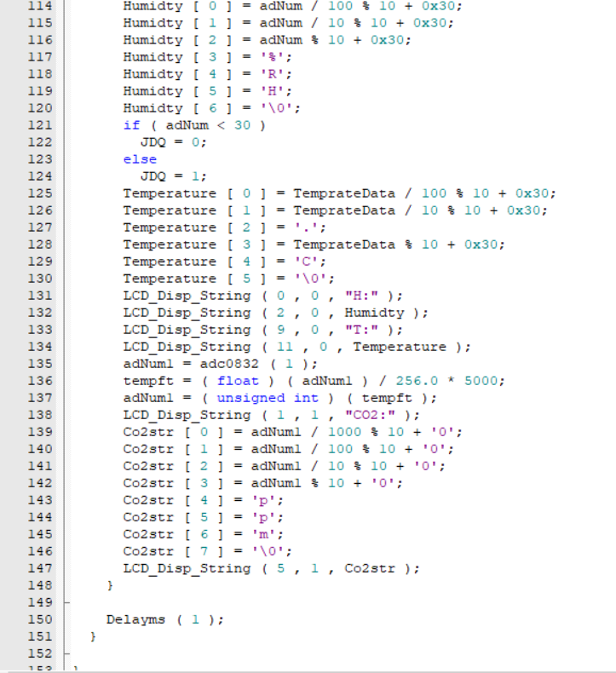Click the 1000 constant on line 139
This screenshot has height=673, width=616.
(344, 432)
